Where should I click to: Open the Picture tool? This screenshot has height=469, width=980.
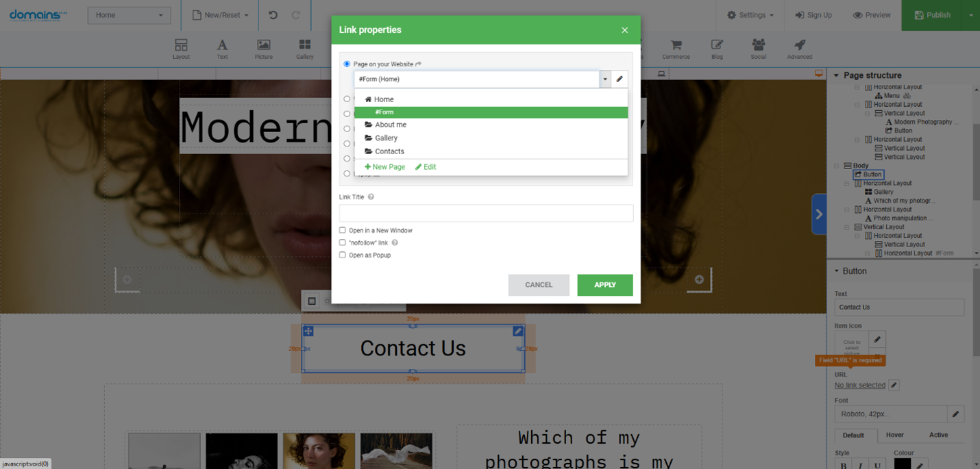[263, 49]
